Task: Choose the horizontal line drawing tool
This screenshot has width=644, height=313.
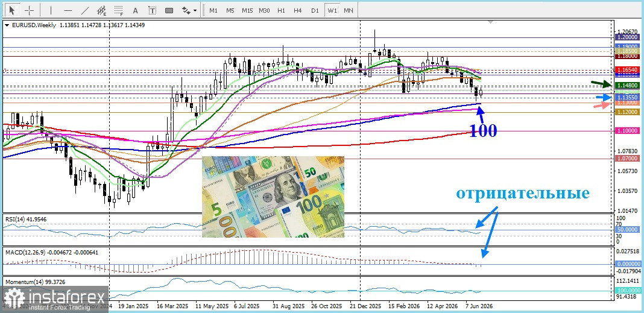Action: [68, 10]
